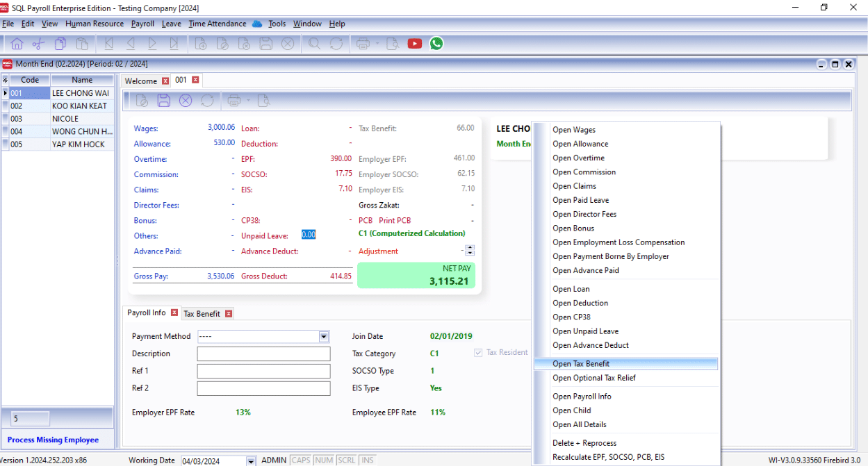The image size is (868, 466).
Task: Click the Home icon in main toolbar
Action: click(x=17, y=44)
